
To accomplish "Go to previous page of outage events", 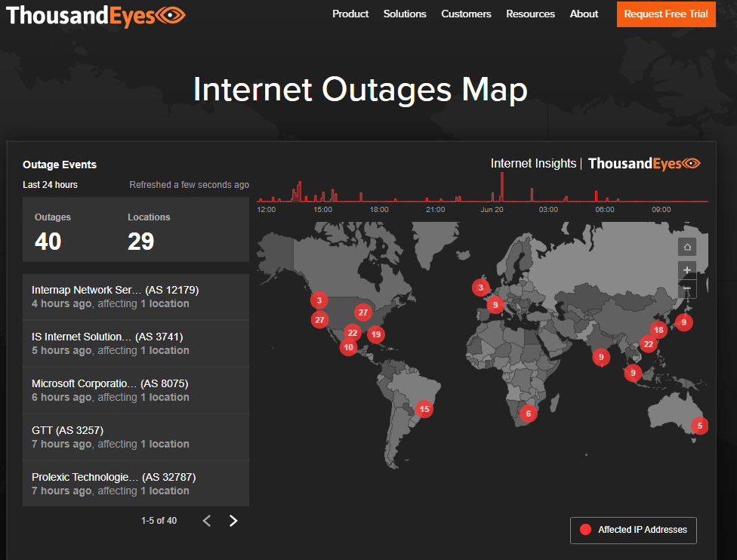I will click(207, 521).
